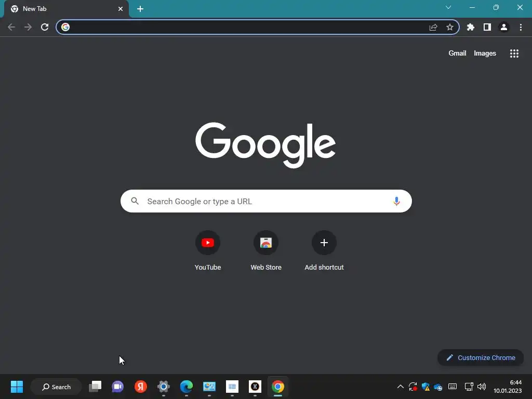Image resolution: width=532 pixels, height=399 pixels.
Task: Minimize the Chrome window
Action: pyautogui.click(x=472, y=7)
